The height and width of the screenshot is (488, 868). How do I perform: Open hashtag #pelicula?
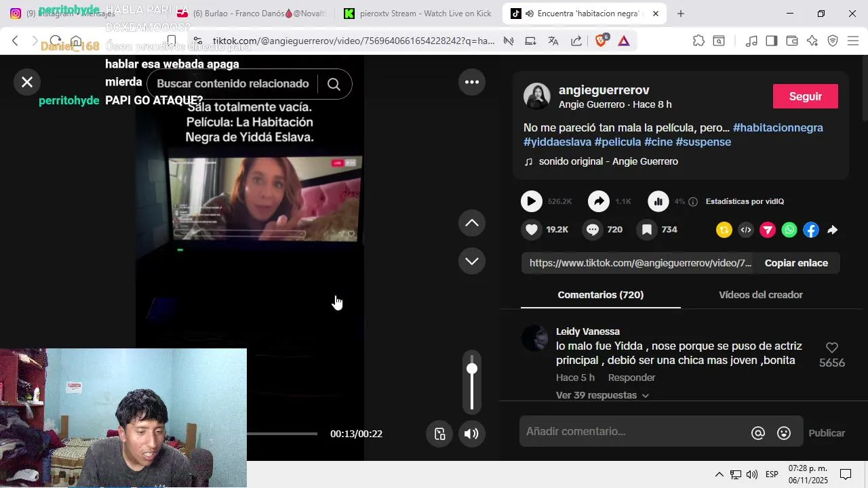coord(618,142)
